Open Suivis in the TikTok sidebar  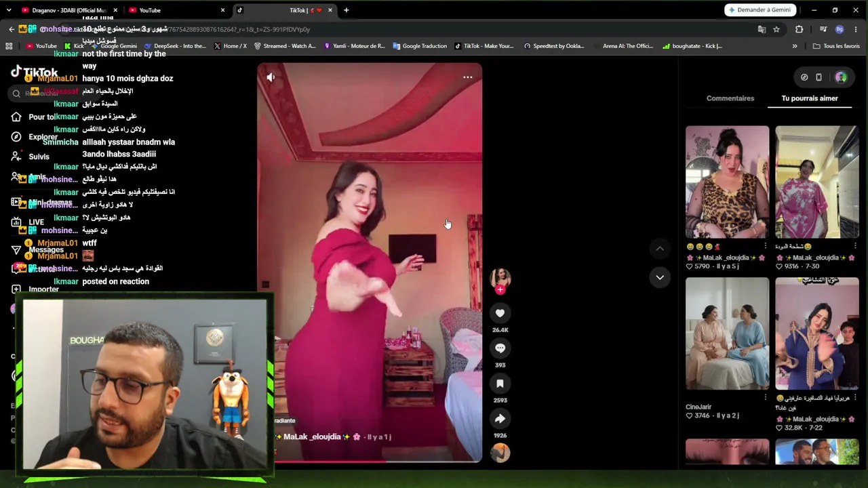(x=31, y=157)
